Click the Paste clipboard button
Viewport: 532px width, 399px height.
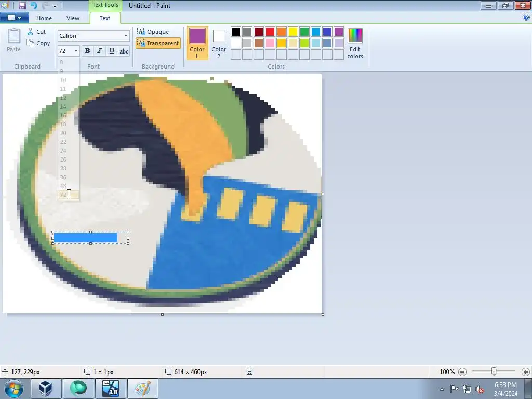[x=14, y=40]
